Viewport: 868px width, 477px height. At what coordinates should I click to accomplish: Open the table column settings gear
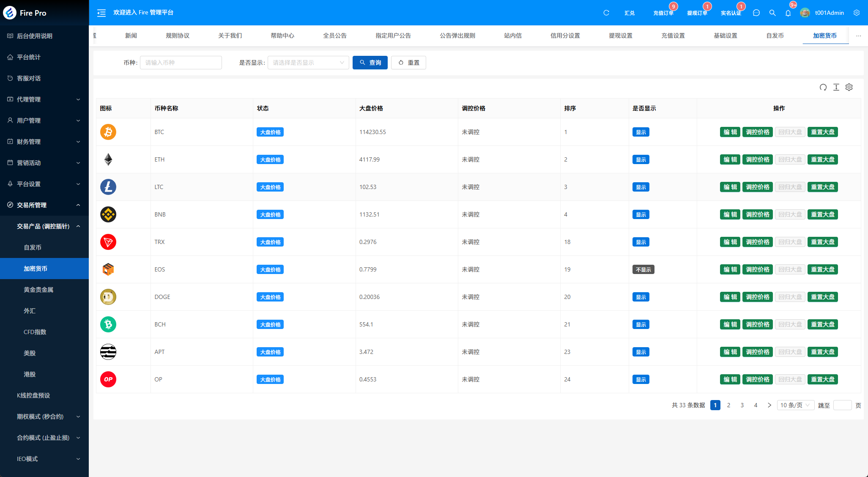[x=849, y=87]
